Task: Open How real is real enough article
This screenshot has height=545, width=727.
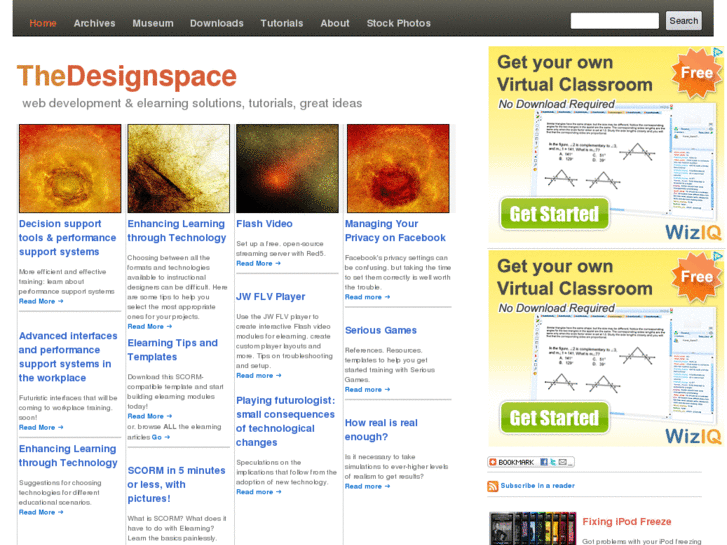Action: click(381, 430)
